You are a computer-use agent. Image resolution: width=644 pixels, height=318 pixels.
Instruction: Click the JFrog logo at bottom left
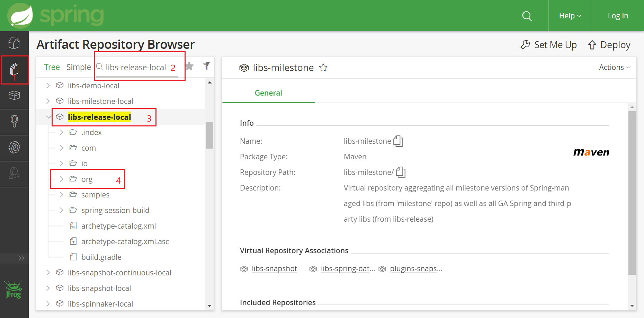[x=14, y=290]
